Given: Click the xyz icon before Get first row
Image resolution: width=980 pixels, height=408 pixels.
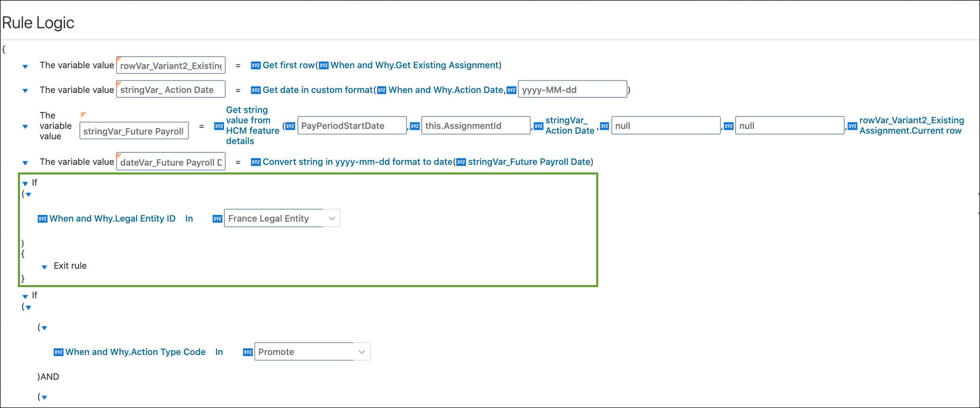Looking at the screenshot, I should click(256, 66).
